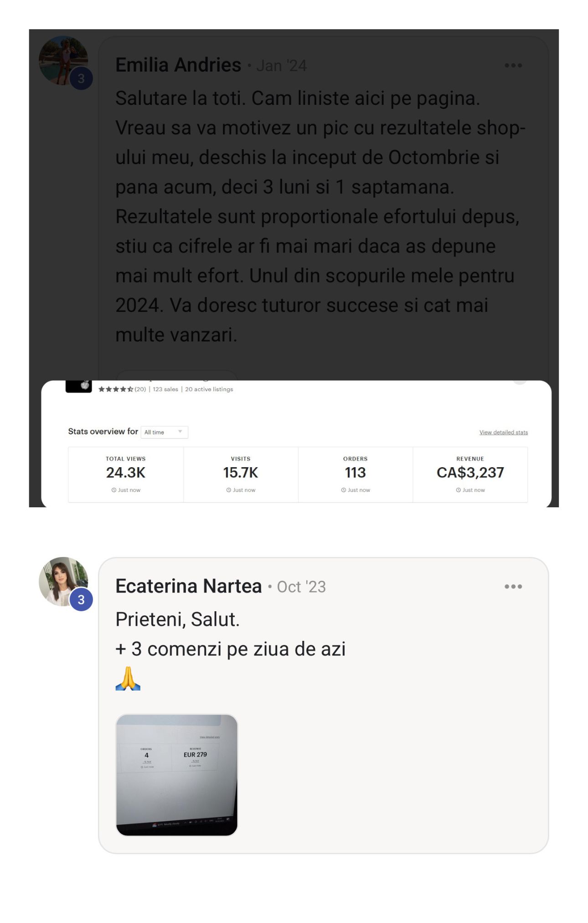Viewport: 588px width, 923px height.
Task: Click View detailed stats link
Action: [x=503, y=432]
